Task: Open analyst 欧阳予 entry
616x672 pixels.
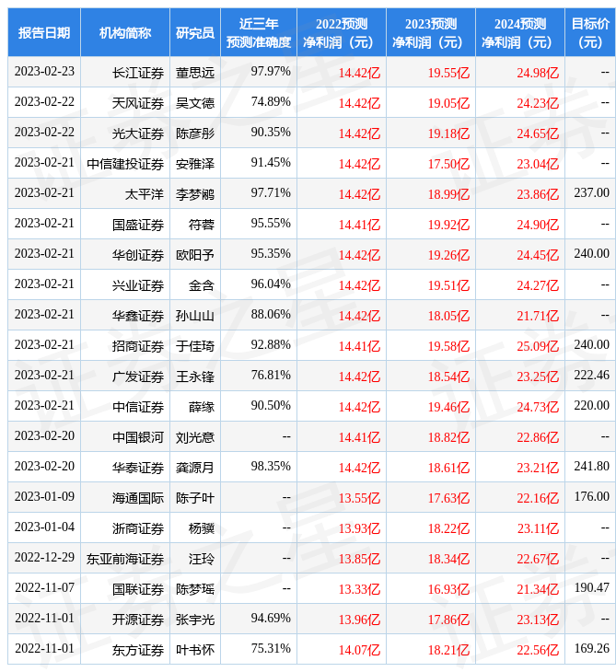Action: pyautogui.click(x=195, y=254)
